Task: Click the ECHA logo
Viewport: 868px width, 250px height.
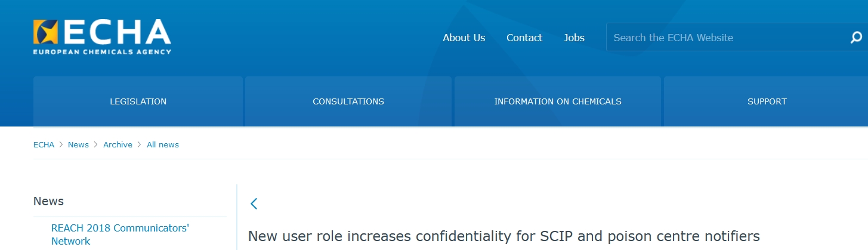Action: click(x=102, y=36)
